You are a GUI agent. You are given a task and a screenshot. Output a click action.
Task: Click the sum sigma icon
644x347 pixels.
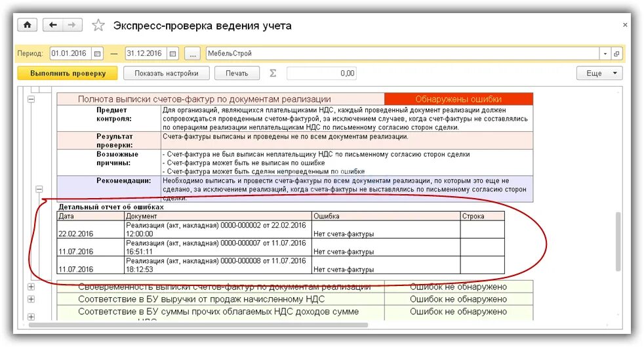click(273, 73)
